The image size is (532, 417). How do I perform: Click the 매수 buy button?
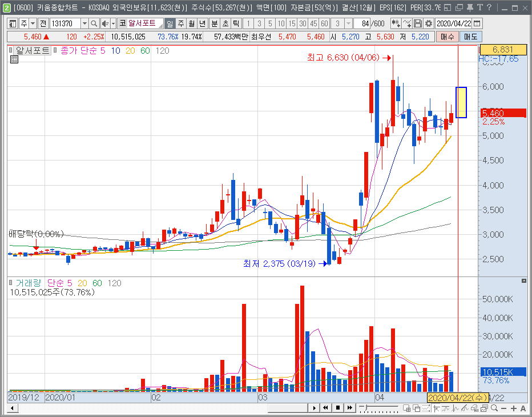coord(448,37)
